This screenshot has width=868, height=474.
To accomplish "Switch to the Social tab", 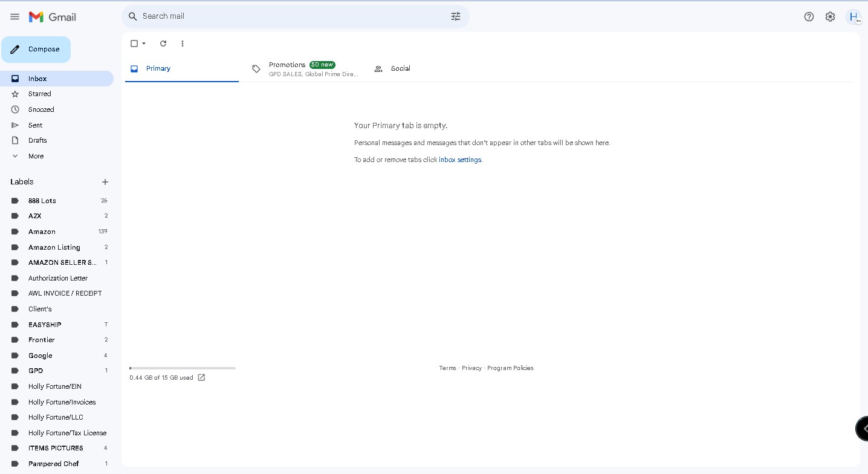I will coord(426,69).
